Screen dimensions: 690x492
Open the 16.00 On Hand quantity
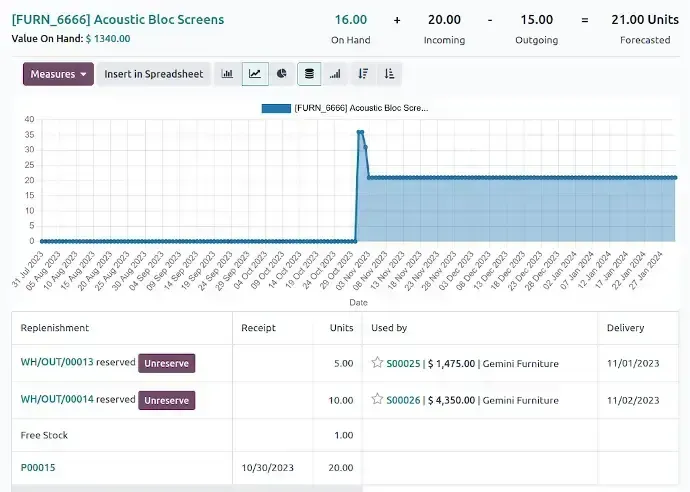click(x=351, y=20)
